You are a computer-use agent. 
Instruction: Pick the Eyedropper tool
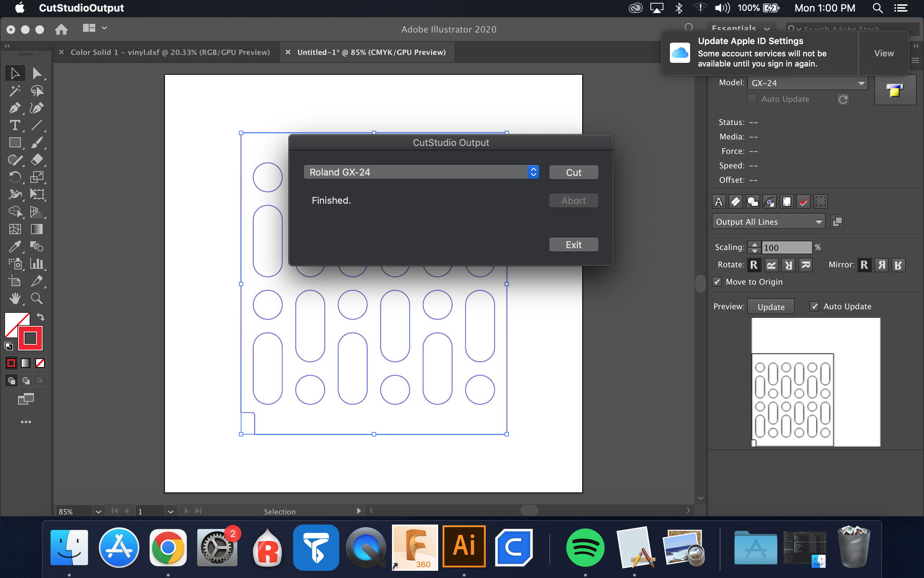[x=15, y=247]
